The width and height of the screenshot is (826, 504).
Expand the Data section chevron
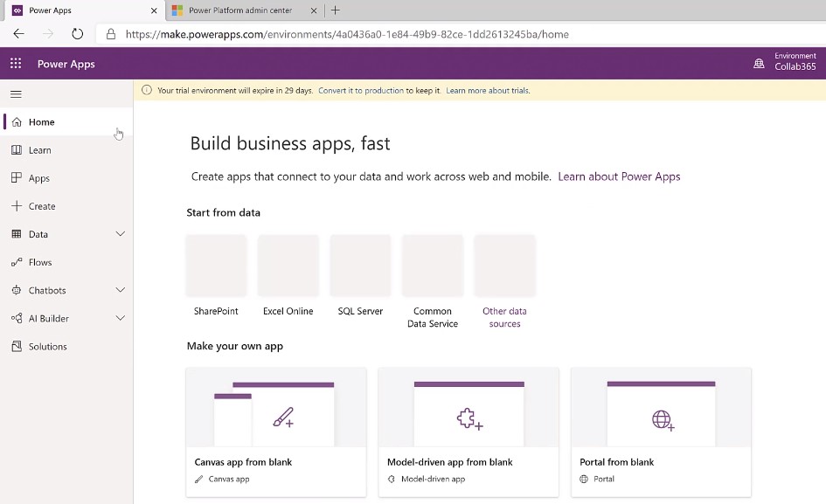[x=121, y=234]
